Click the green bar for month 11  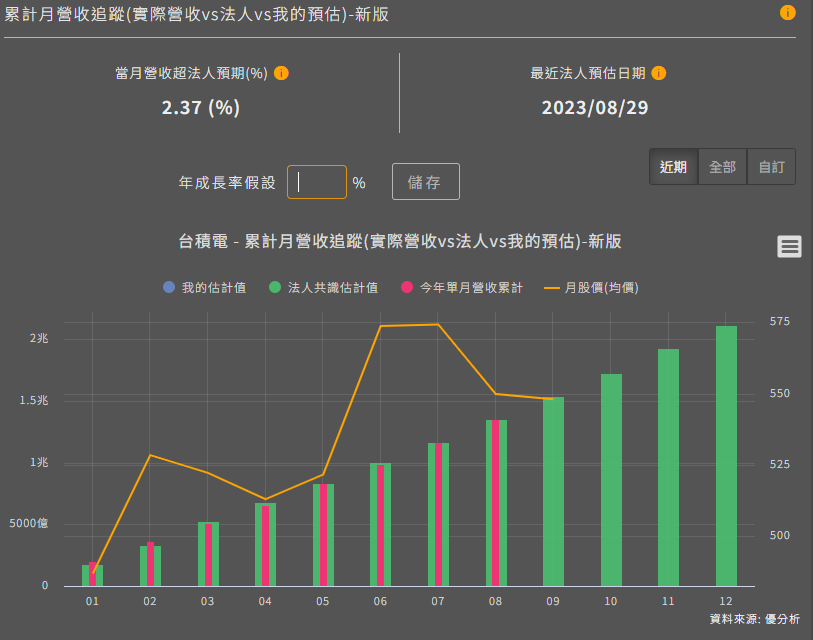(668, 467)
